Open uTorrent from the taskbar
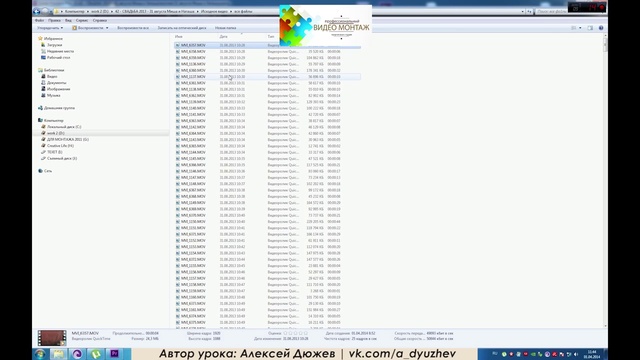 click(x=96, y=354)
